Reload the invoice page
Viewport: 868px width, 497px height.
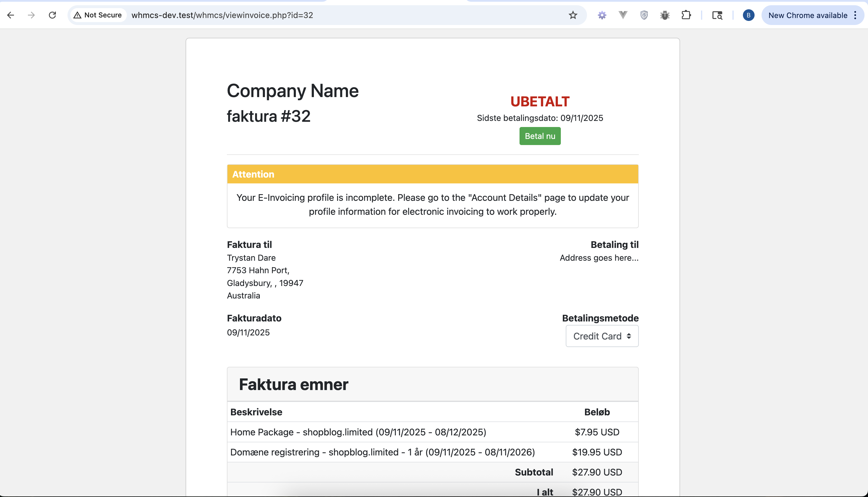[52, 15]
